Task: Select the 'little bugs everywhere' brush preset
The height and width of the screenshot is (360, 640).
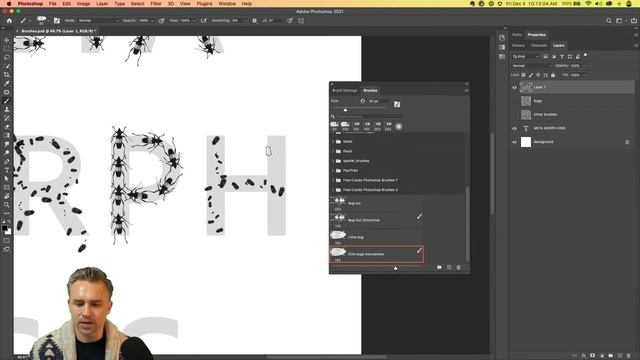Action: pyautogui.click(x=376, y=254)
